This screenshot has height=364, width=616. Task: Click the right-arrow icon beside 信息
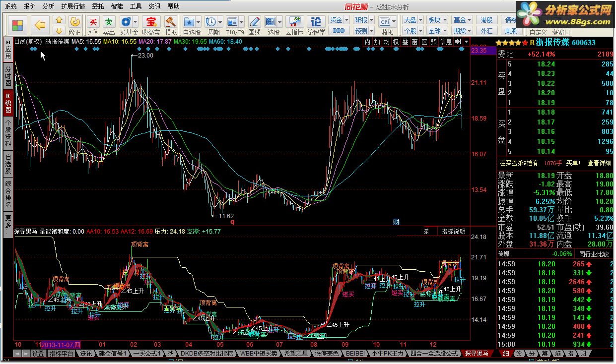click(458, 42)
